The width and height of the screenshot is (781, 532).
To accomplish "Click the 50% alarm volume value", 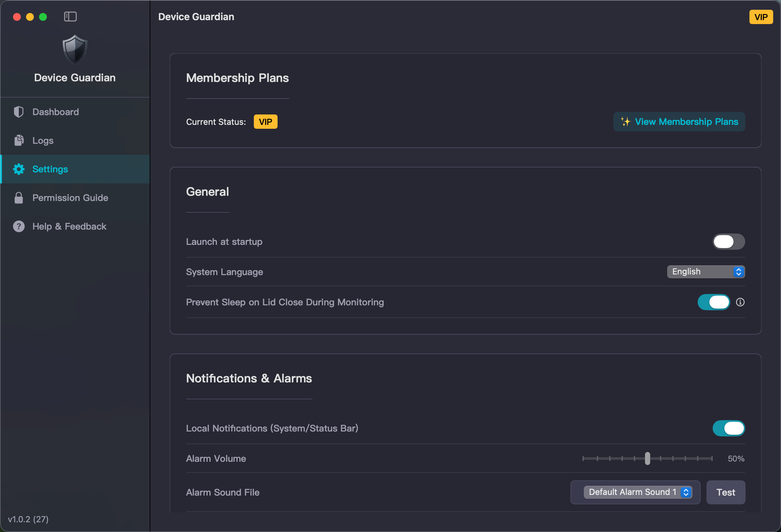I will [736, 459].
